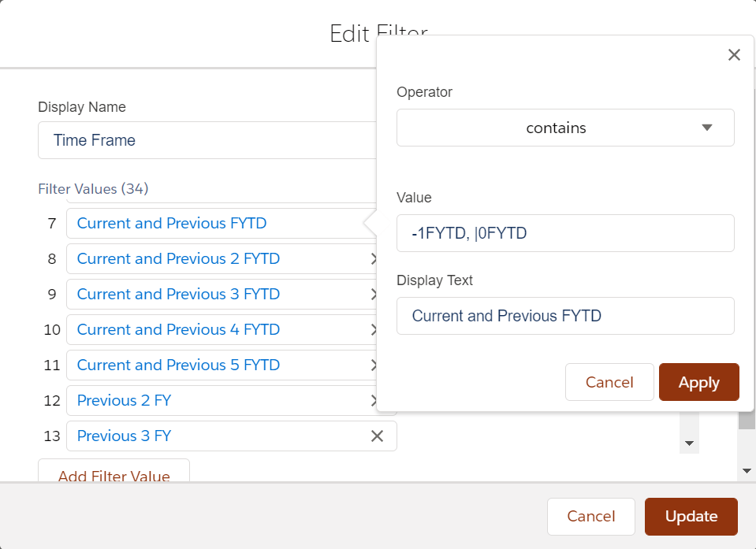Remove Current and Previous 5 FYTD value
This screenshot has width=756, height=549.
[374, 365]
